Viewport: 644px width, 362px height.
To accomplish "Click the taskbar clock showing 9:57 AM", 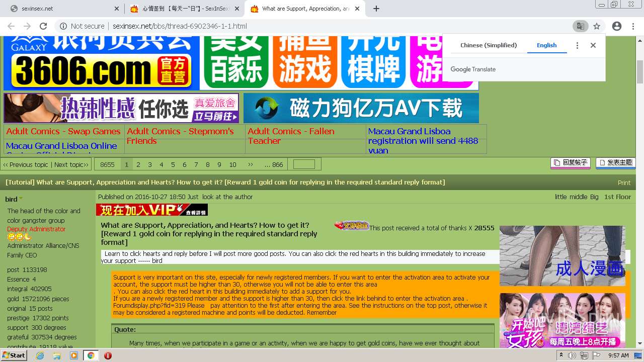I will [618, 355].
